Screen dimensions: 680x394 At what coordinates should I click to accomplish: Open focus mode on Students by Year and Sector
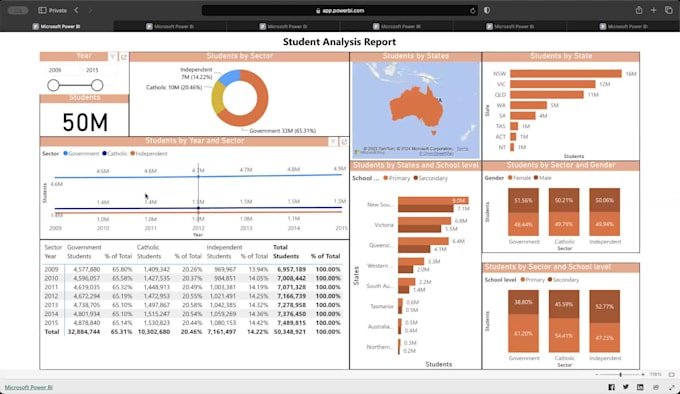(x=344, y=142)
